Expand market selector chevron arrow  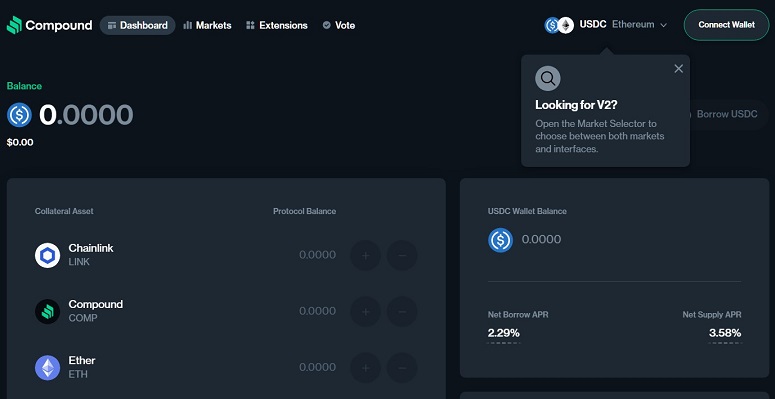664,25
